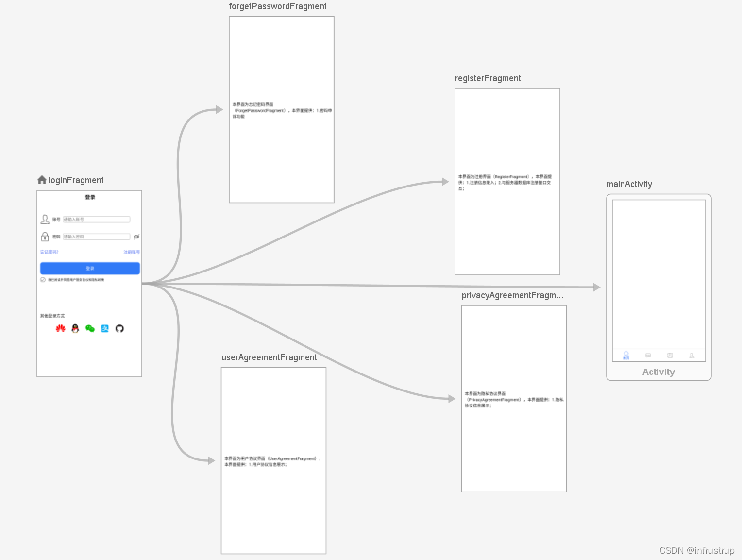
Task: Select the registerFragment destination
Action: [507, 182]
